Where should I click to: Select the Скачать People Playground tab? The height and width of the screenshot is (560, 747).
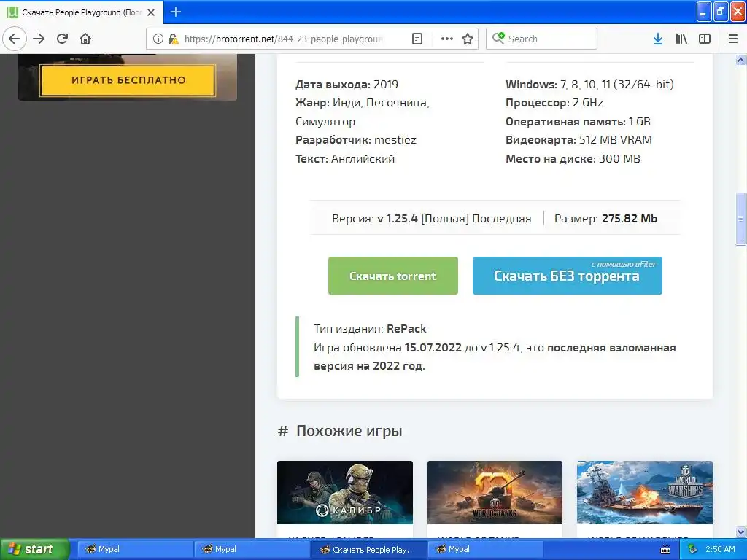click(x=82, y=12)
